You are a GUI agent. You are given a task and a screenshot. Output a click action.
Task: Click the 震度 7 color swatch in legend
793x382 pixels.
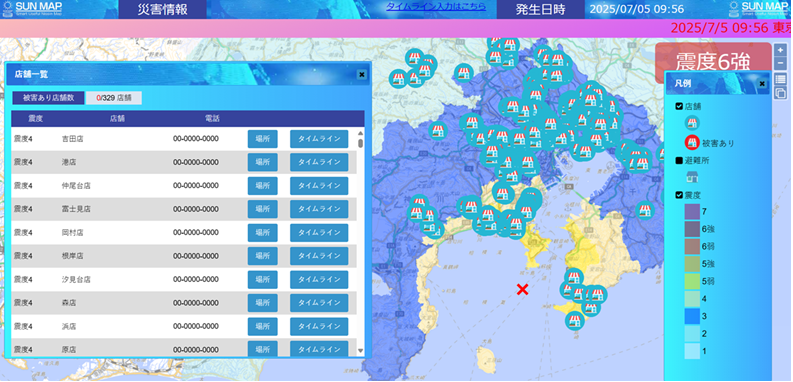(x=692, y=211)
